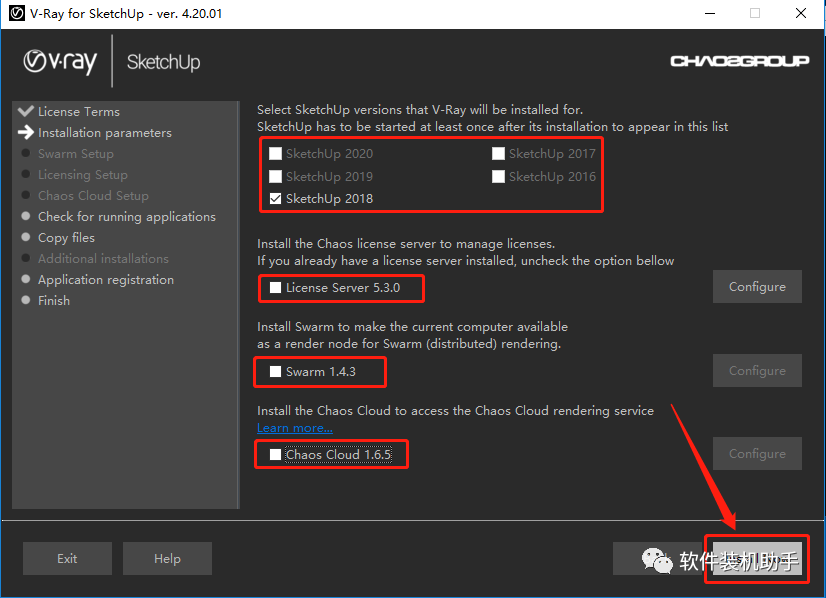
Task: Enable License Server 5.3.0 installation
Action: point(275,288)
